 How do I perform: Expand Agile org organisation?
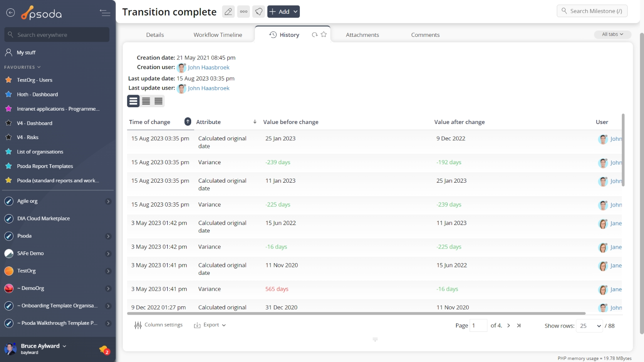(x=108, y=202)
